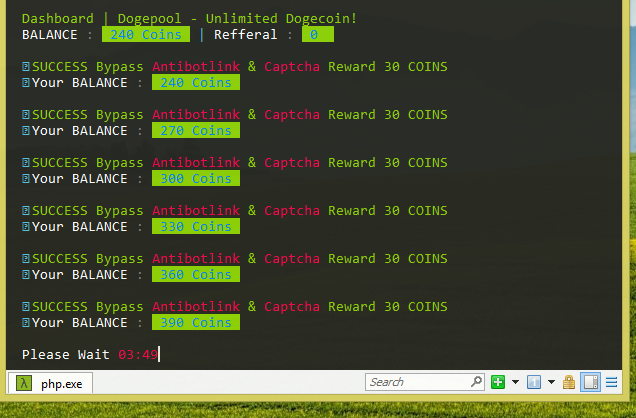The width and height of the screenshot is (636, 418).
Task: Click the 03:49 countdown timer
Action: tap(138, 355)
